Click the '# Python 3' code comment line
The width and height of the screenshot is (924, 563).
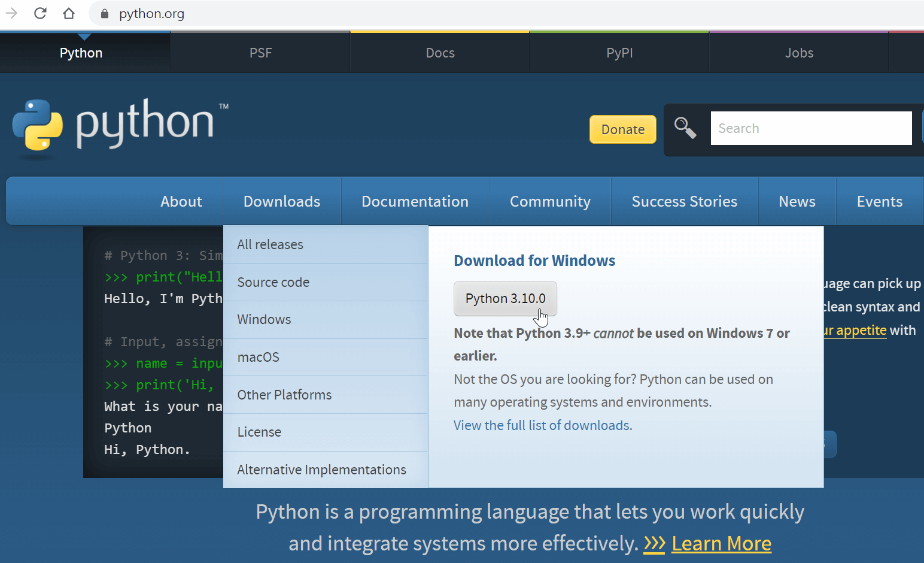pyautogui.click(x=163, y=255)
